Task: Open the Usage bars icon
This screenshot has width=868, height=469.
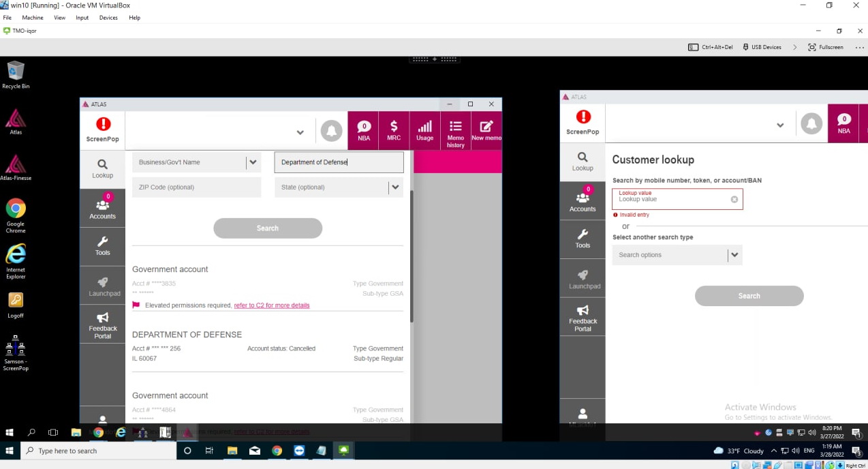Action: (424, 130)
